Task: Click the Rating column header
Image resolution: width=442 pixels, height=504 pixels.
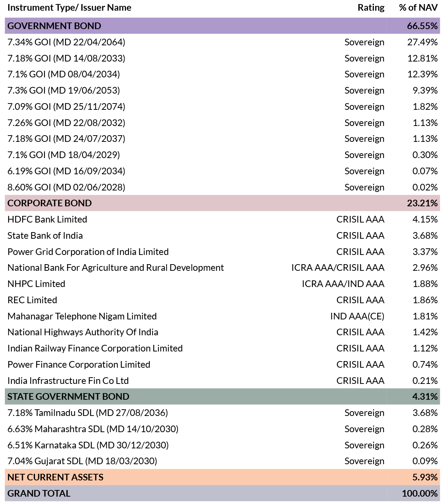Action: coord(371,8)
